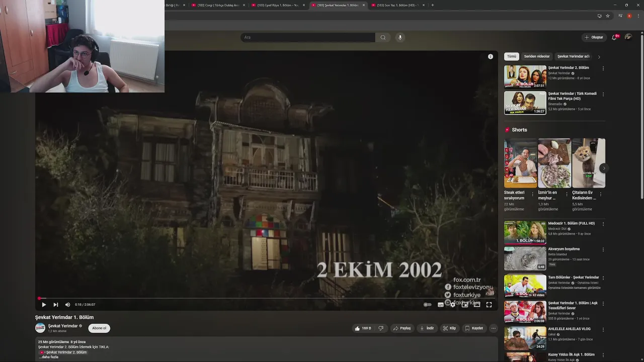The width and height of the screenshot is (644, 362).
Task: Open options for Tam Bölümler playlist
Action: point(603,278)
